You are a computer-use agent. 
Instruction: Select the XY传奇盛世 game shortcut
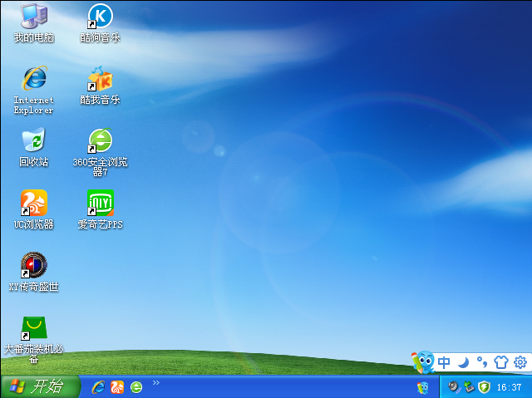point(34,272)
